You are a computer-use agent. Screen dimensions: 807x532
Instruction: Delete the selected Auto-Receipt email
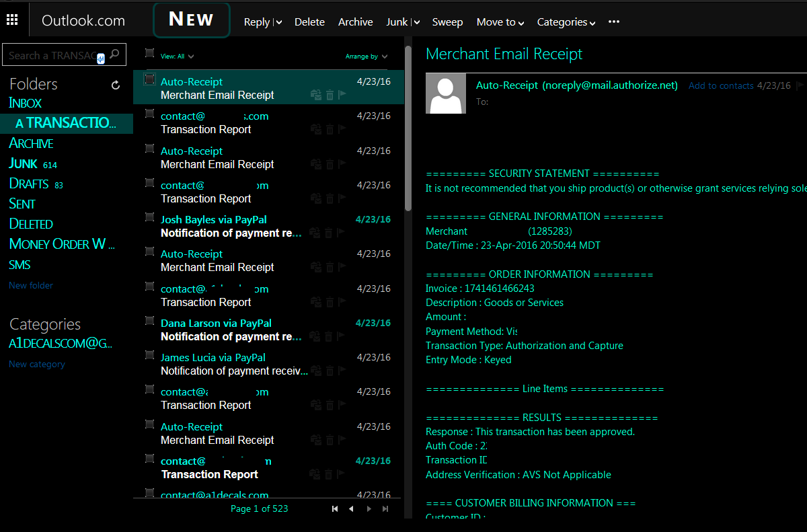pos(329,96)
